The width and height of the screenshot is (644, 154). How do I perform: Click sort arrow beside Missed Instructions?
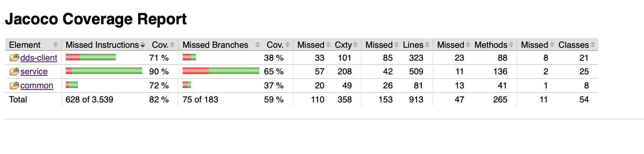tap(143, 45)
